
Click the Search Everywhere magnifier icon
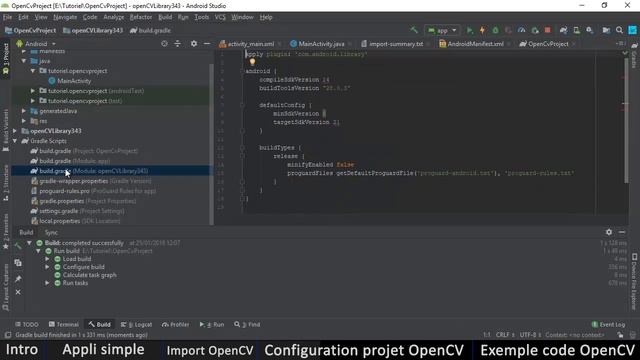[619, 30]
